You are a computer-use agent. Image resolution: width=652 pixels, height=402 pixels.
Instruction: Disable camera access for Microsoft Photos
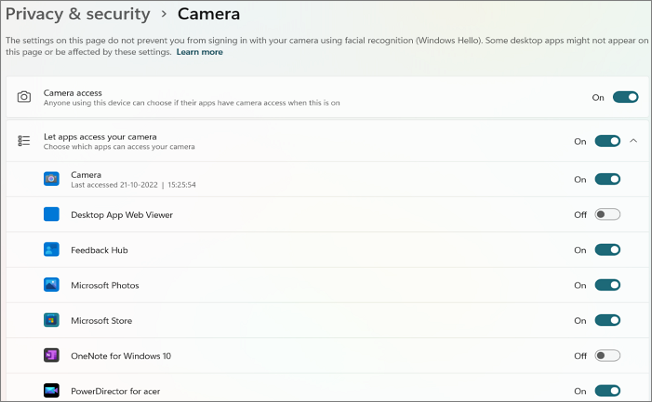click(x=607, y=285)
